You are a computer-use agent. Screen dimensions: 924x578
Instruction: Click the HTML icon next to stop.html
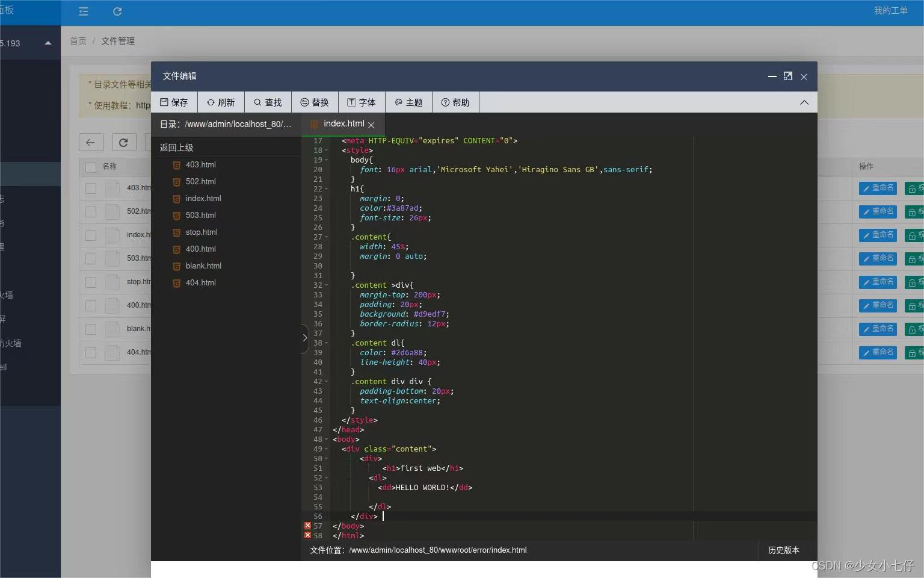[176, 232]
